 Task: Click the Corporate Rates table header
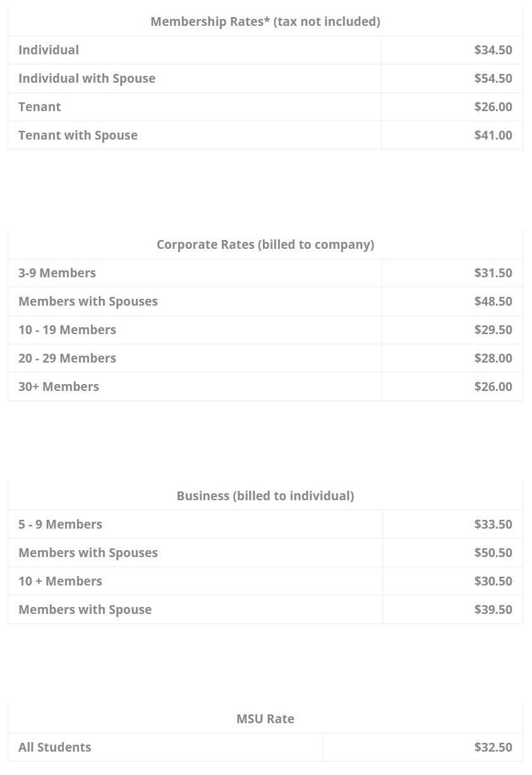coord(265,244)
